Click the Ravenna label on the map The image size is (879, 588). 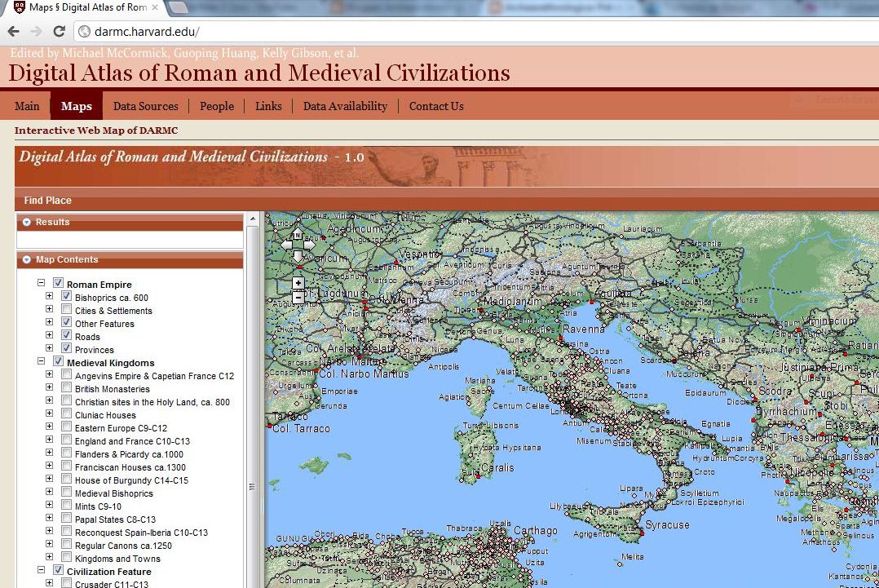point(584,329)
